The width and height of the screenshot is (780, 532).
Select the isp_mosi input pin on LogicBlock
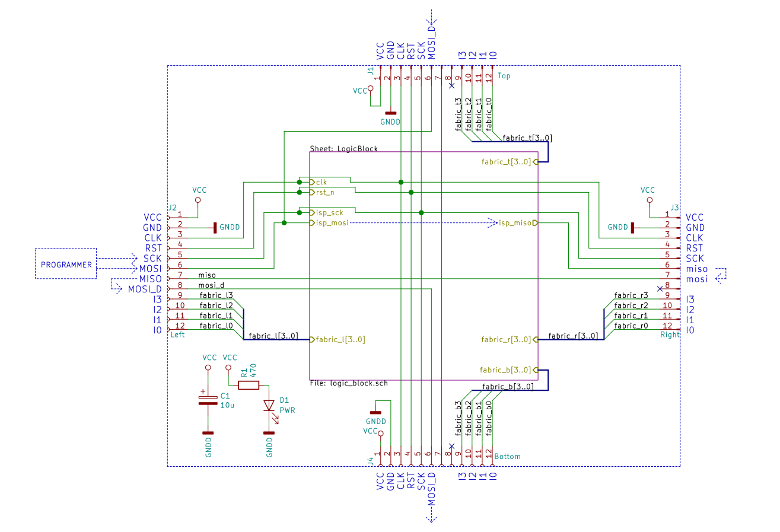coord(329,223)
